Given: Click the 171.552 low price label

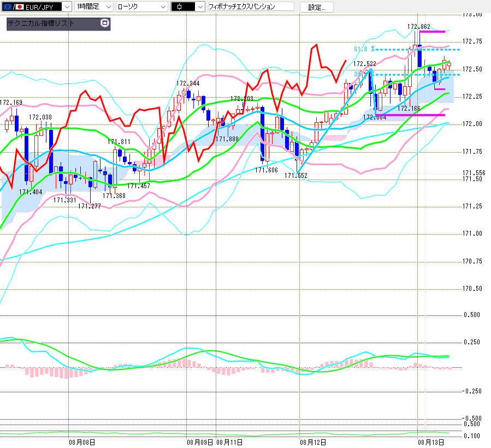Looking at the screenshot, I should 296,176.
